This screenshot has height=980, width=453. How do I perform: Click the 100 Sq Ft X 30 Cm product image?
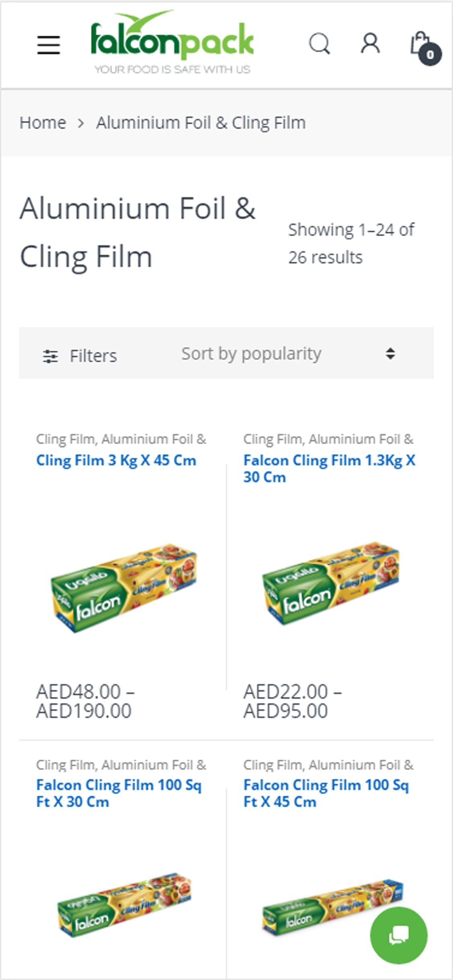click(x=124, y=905)
